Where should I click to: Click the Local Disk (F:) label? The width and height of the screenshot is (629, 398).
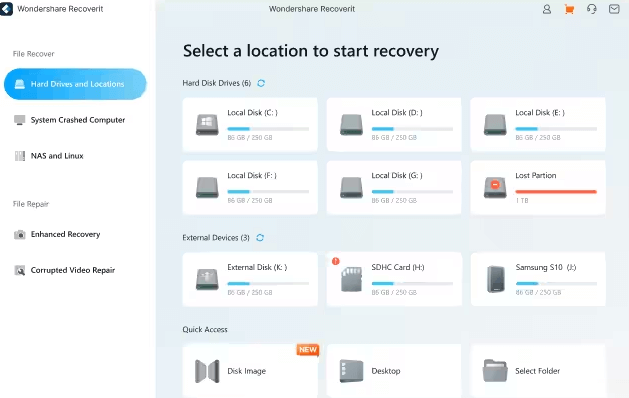pos(252,176)
